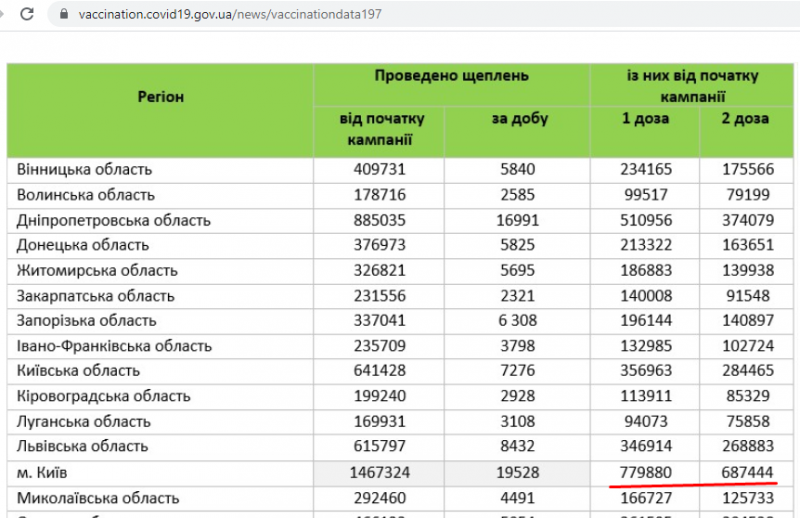This screenshot has width=800, height=518.
Task: Click the Миколаївська область region cell
Action: pos(98,497)
